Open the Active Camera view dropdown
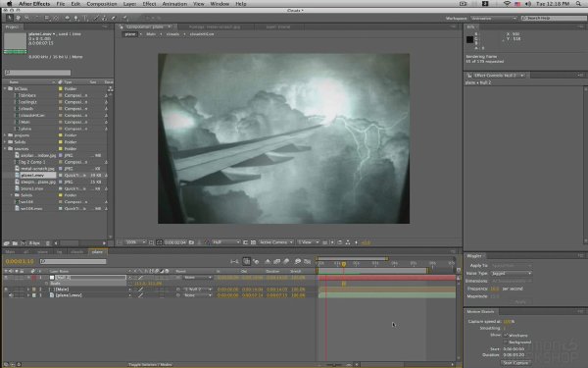Image resolution: width=588 pixels, height=368 pixels. tap(275, 242)
